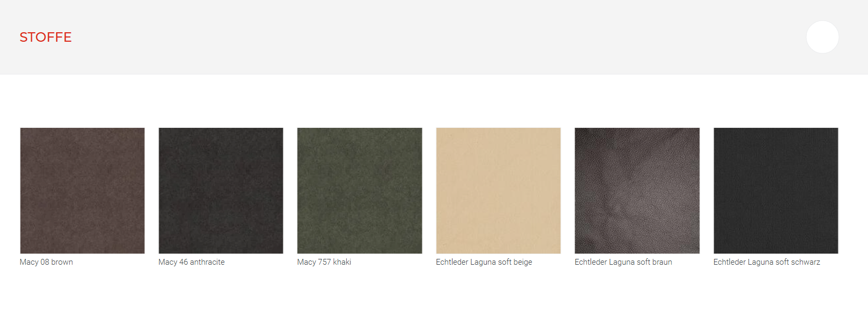868x317 pixels.
Task: Click the white circular button in header
Action: click(822, 37)
